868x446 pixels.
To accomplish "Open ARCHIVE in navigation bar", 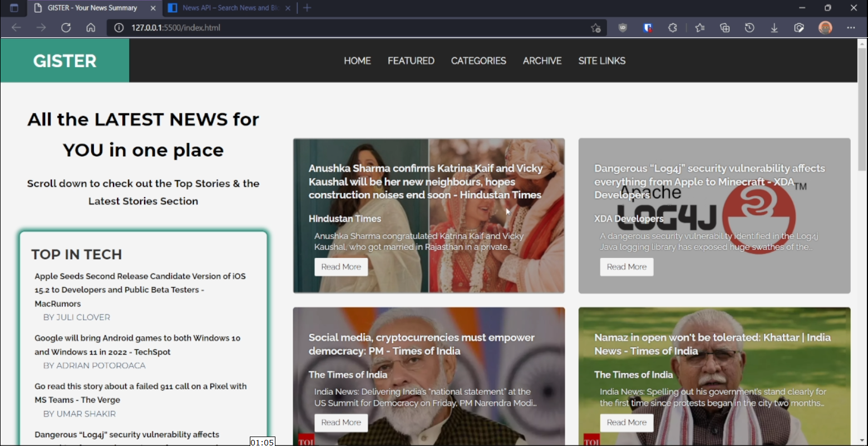I will click(x=542, y=61).
